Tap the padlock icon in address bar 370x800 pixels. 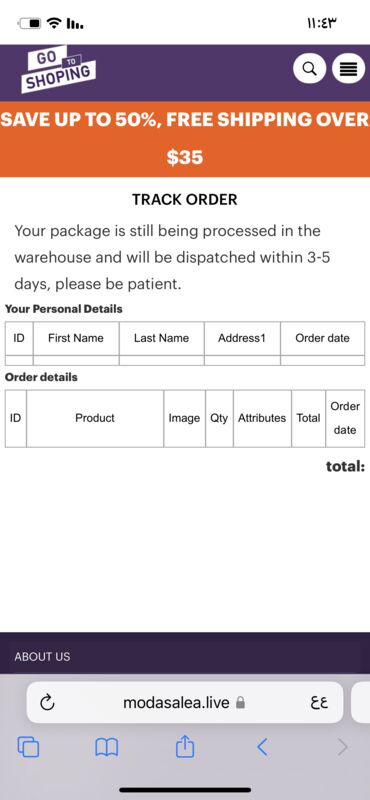[x=240, y=704]
